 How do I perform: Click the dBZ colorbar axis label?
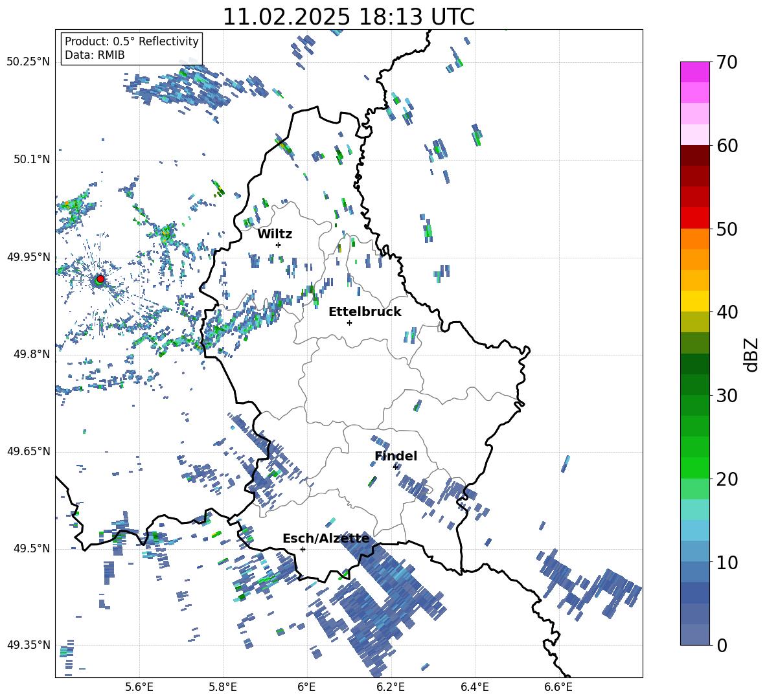(752, 354)
